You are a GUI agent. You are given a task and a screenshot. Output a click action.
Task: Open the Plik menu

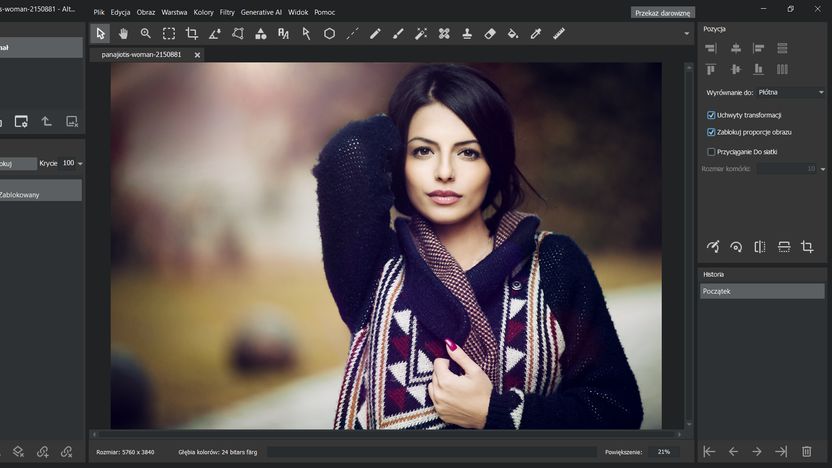99,12
